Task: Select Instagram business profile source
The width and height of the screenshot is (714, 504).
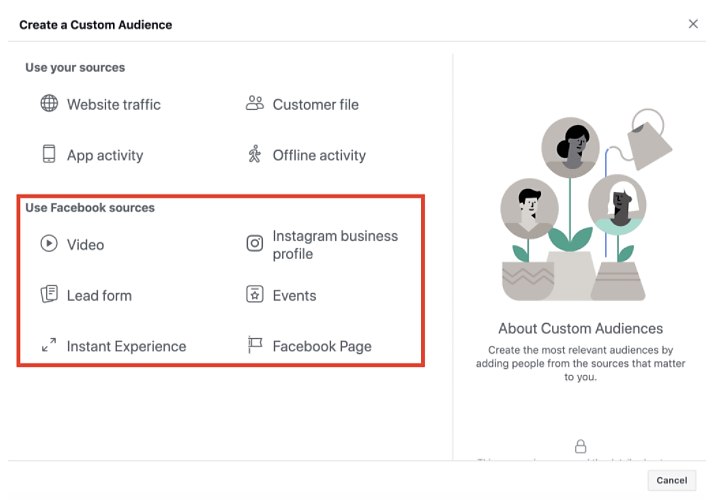Action: (x=322, y=244)
